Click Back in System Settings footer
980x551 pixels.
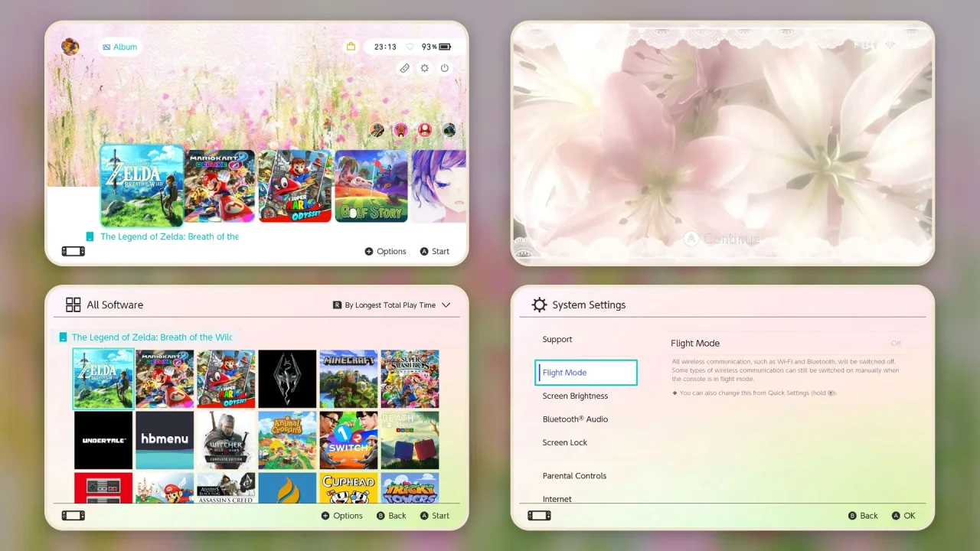click(863, 516)
